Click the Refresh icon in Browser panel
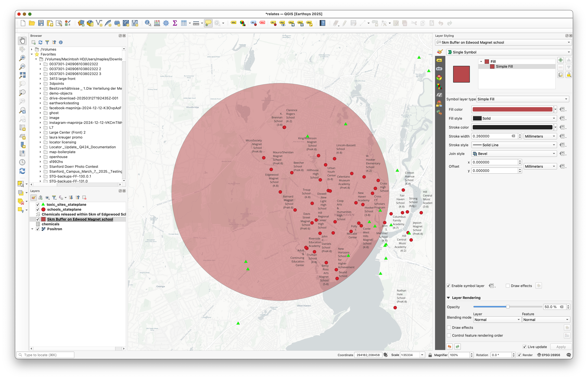Viewport: 588px width, 379px height. coord(40,42)
